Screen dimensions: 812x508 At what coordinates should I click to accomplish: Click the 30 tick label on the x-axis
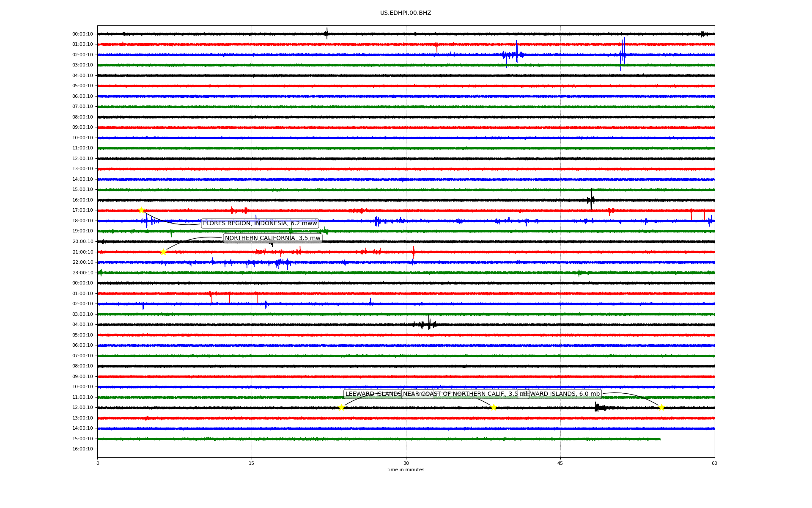[406, 463]
